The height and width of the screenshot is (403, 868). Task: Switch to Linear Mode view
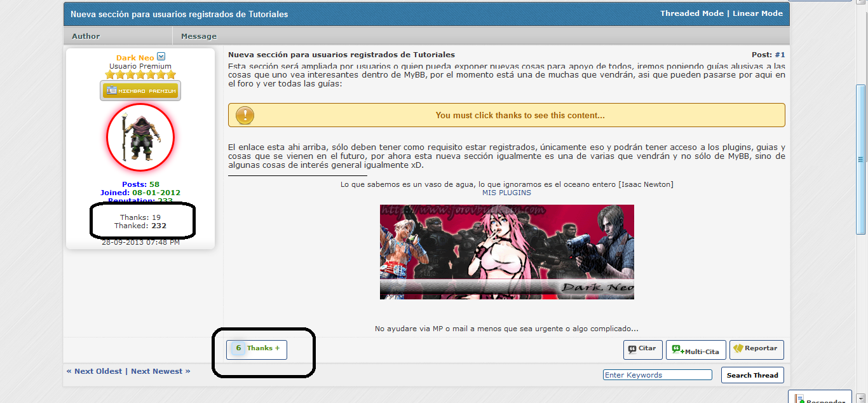coord(757,13)
